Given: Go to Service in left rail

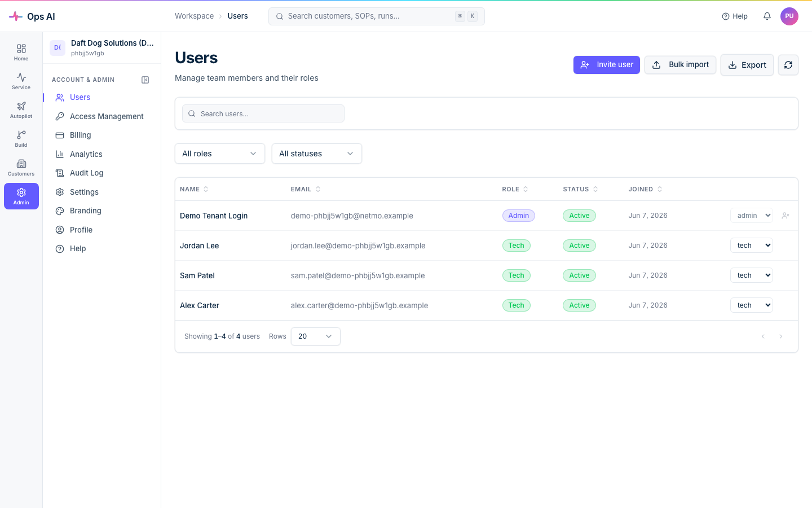Looking at the screenshot, I should 21,81.
